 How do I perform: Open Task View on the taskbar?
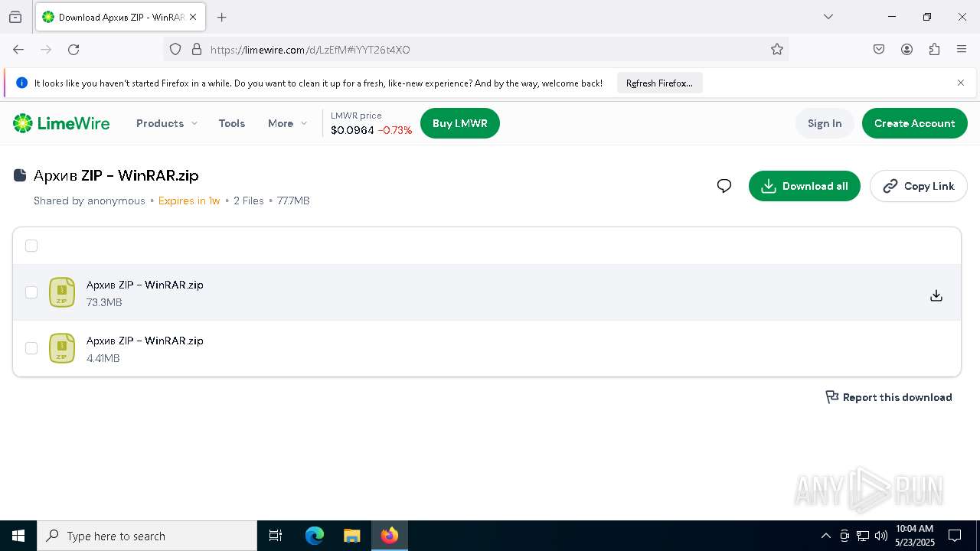click(276, 536)
